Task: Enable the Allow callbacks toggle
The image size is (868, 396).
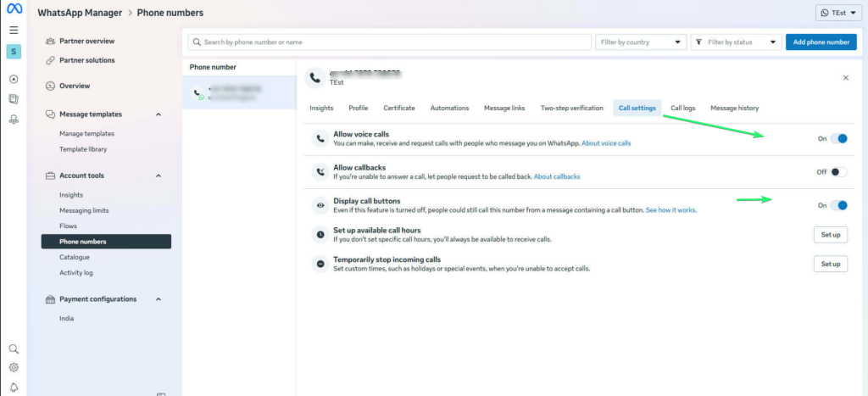Action: click(x=837, y=171)
